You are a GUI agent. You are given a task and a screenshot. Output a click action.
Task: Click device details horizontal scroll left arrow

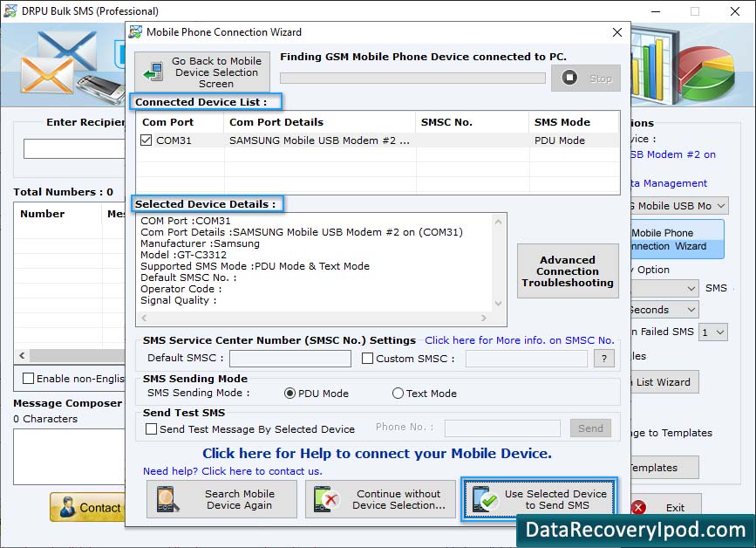click(x=144, y=318)
